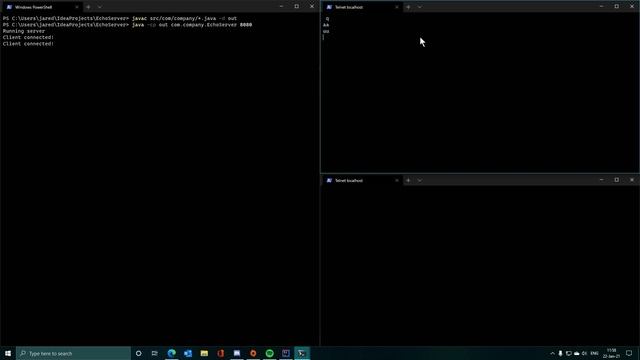The image size is (640, 360).
Task: Add a new tab in upper Telnet window
Action: click(408, 7)
